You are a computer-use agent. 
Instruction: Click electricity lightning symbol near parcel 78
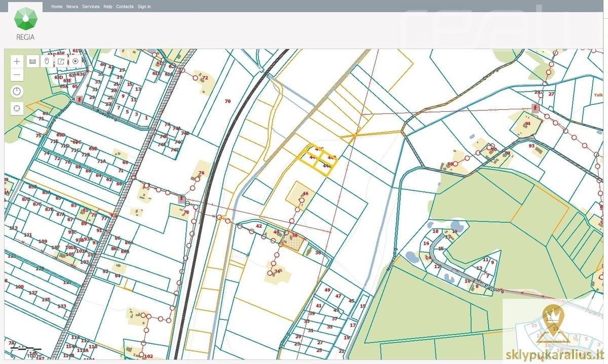tap(181, 198)
